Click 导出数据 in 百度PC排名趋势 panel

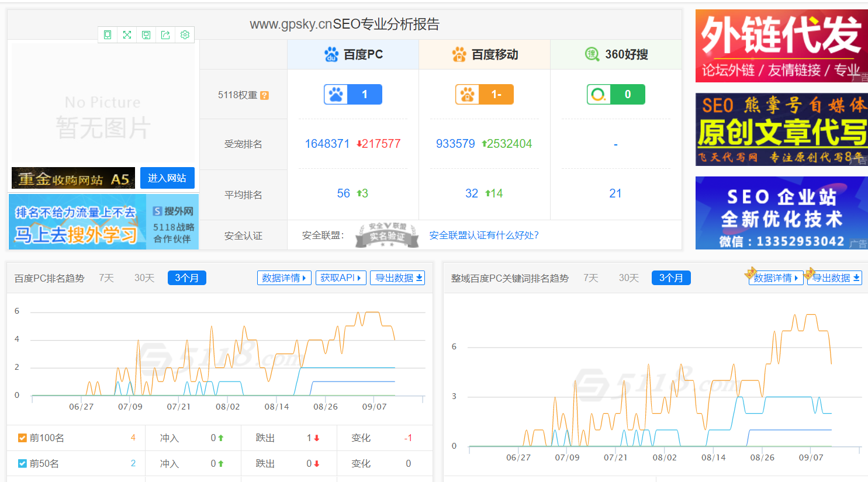point(398,278)
